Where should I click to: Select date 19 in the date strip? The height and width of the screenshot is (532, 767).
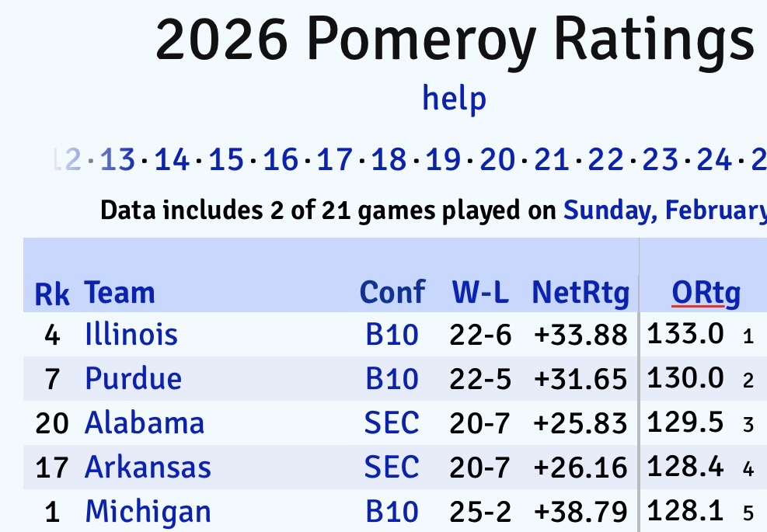pos(443,161)
